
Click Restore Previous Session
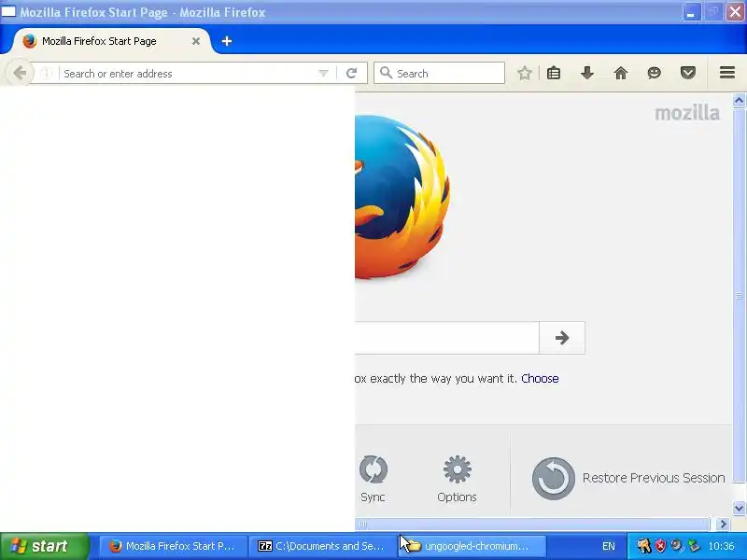click(x=628, y=478)
